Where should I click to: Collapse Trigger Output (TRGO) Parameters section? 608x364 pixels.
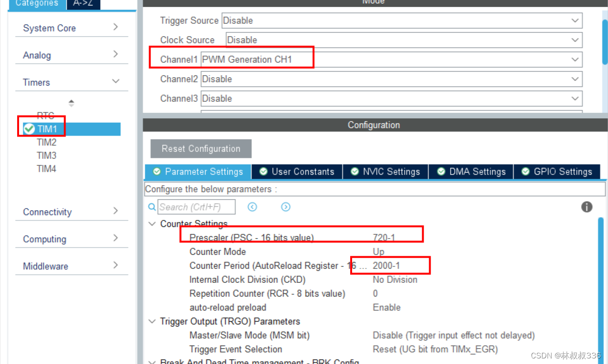152,321
